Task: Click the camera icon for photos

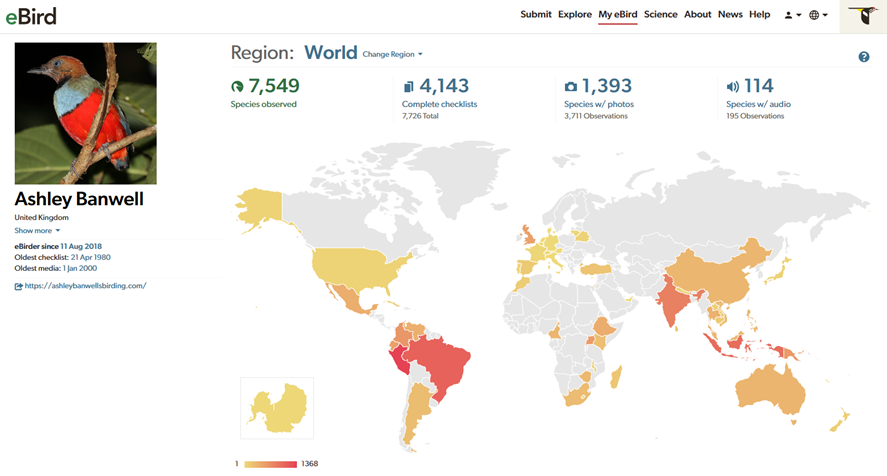Action: click(x=570, y=87)
